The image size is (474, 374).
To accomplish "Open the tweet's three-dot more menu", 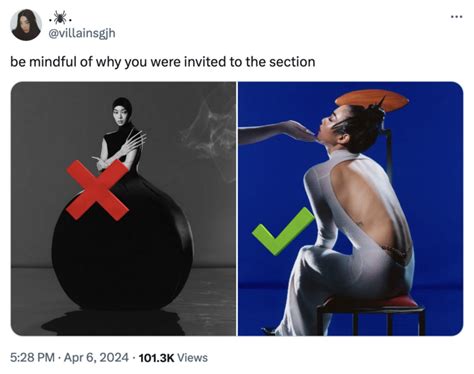I will (456, 16).
